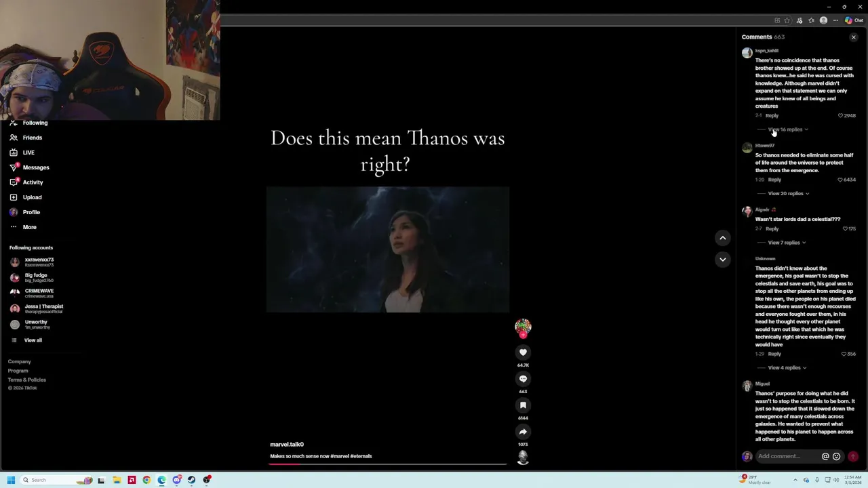Click the Eternals video frame
868x488 pixels.
point(387,249)
